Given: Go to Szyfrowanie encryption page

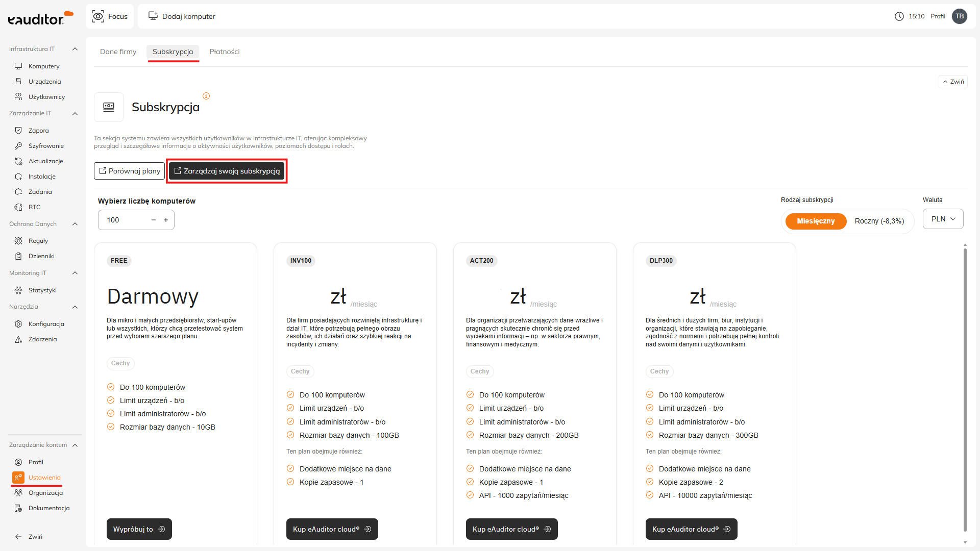Looking at the screenshot, I should click(45, 146).
